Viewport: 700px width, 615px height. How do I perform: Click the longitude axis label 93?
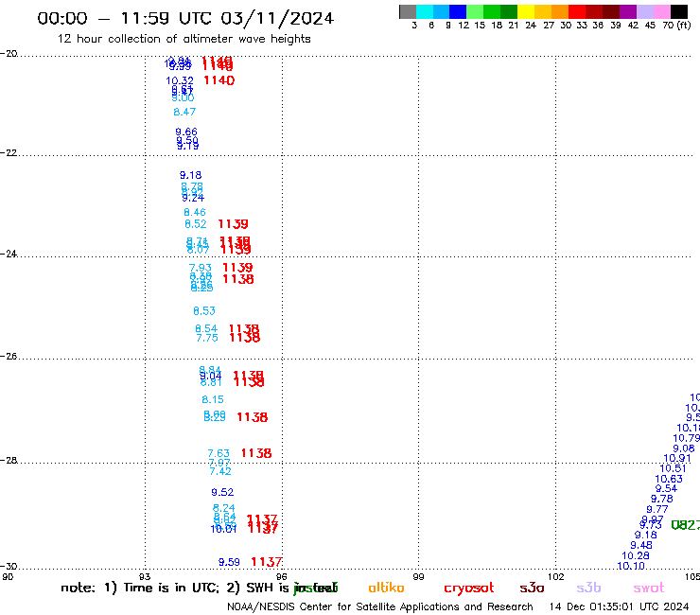tap(145, 576)
